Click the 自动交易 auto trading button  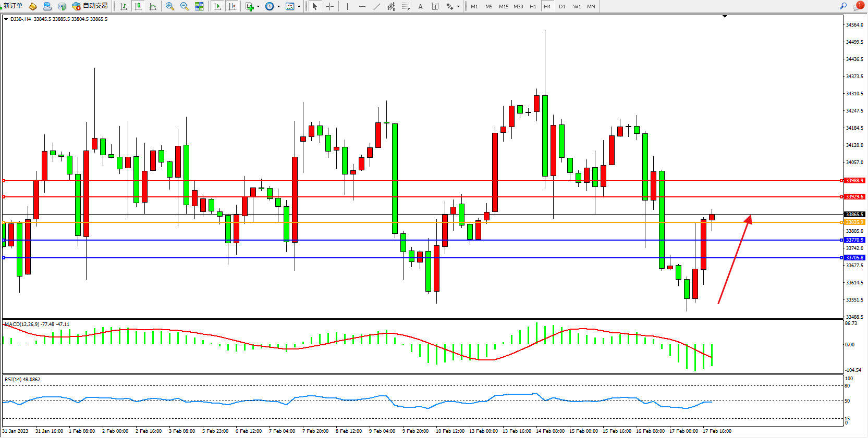(90, 6)
